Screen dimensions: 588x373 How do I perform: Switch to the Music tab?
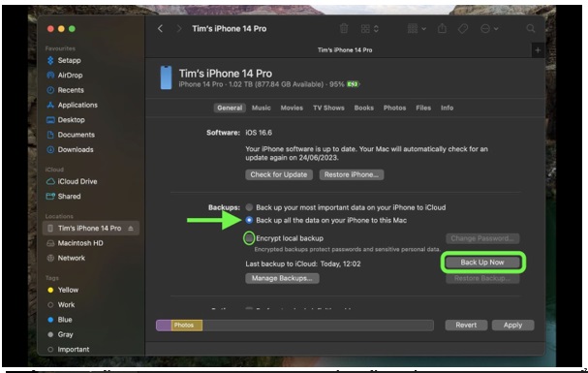[x=261, y=108]
